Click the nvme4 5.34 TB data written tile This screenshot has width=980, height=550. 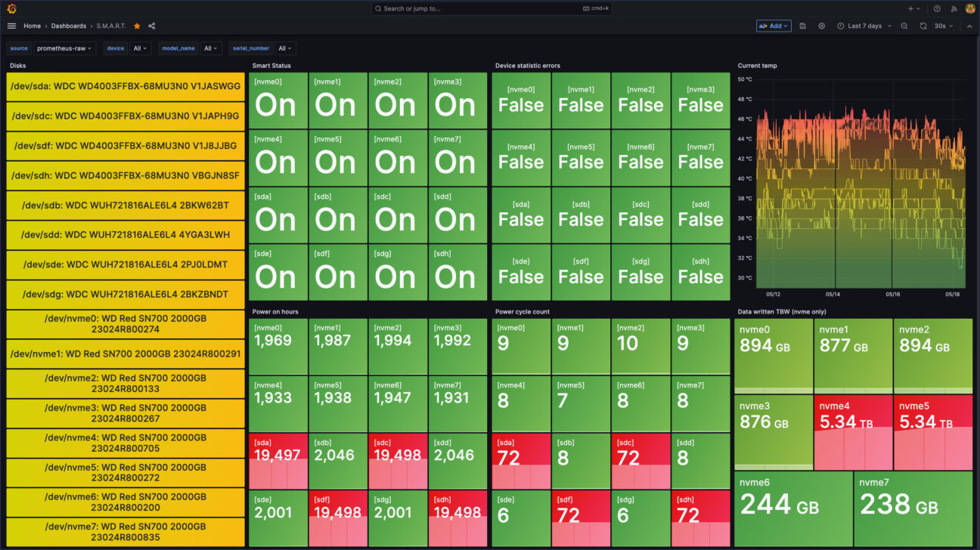(x=852, y=432)
